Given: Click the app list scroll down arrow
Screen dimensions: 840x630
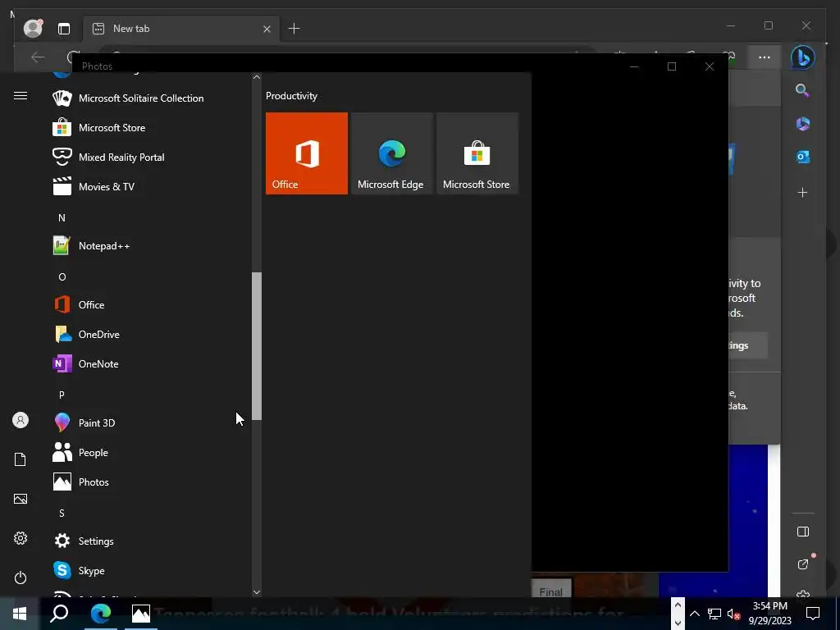Looking at the screenshot, I should tap(257, 592).
